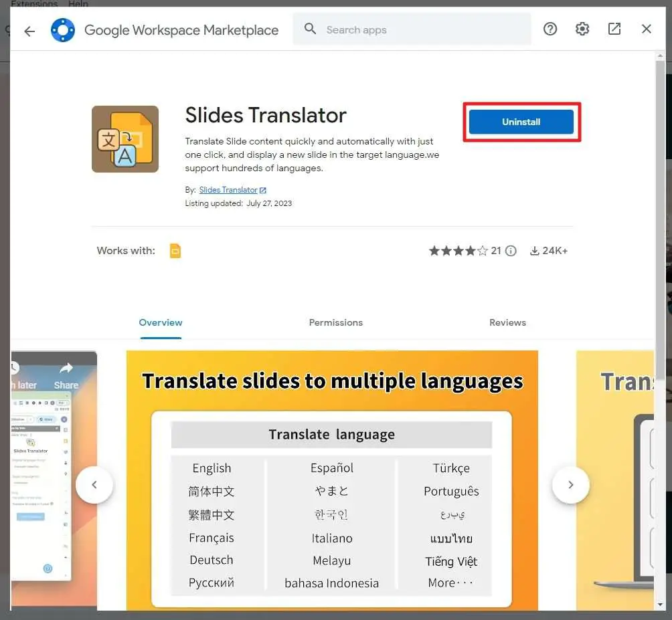The height and width of the screenshot is (620, 672).
Task: Click 'English' in the language list
Action: [x=212, y=468]
